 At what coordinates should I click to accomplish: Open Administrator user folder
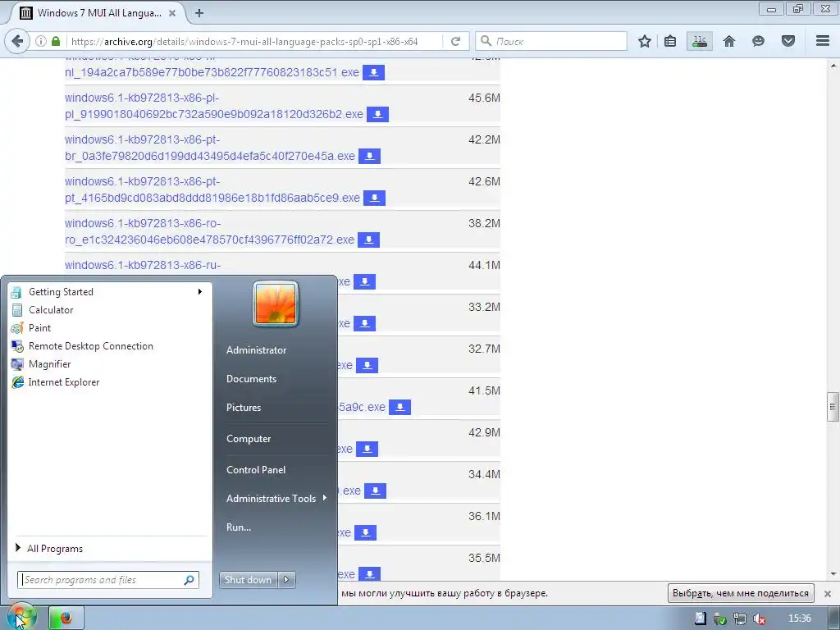(x=256, y=350)
